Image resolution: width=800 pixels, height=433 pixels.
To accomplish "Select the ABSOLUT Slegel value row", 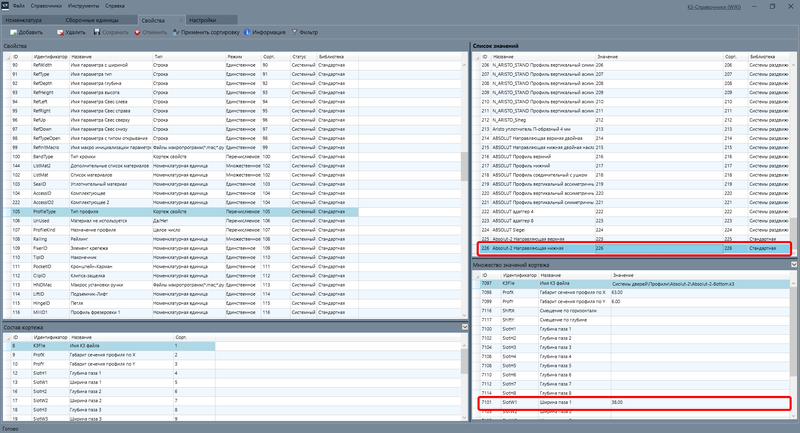I will [633, 230].
